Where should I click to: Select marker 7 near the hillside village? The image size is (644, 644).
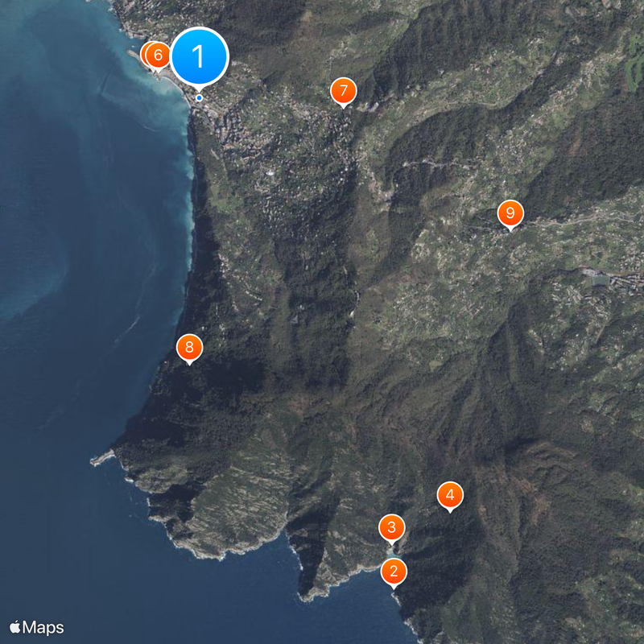click(345, 91)
